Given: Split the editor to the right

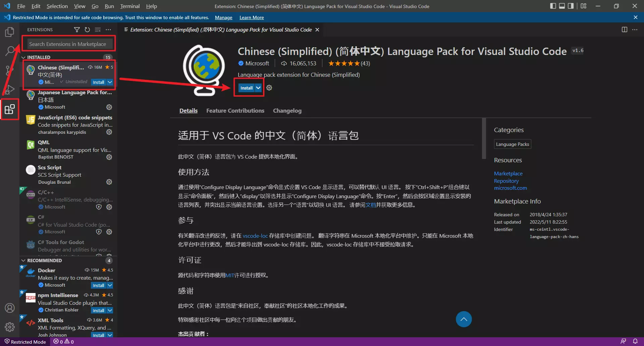Looking at the screenshot, I should pos(624,30).
